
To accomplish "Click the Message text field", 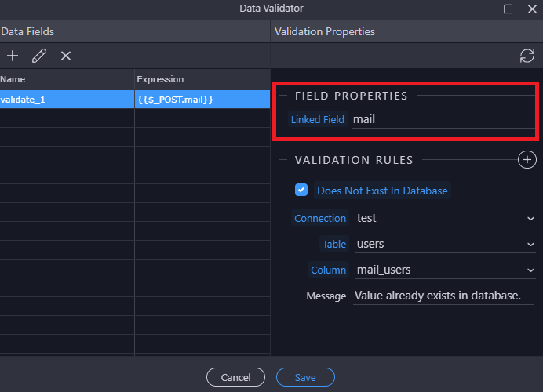I will 443,296.
